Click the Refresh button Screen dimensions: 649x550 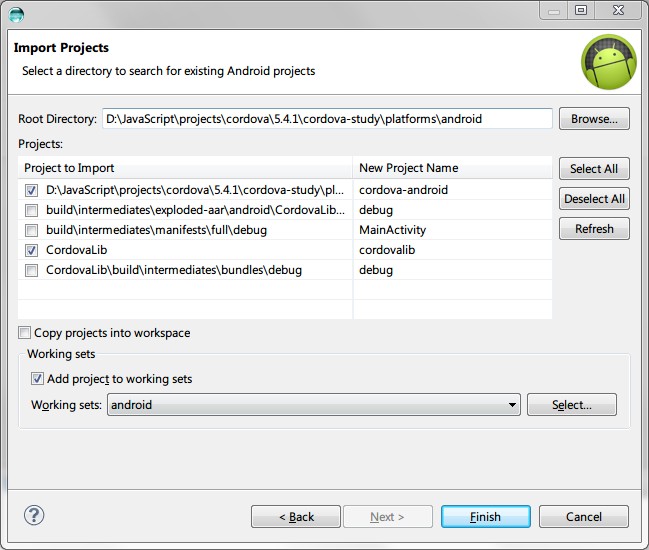pos(594,228)
